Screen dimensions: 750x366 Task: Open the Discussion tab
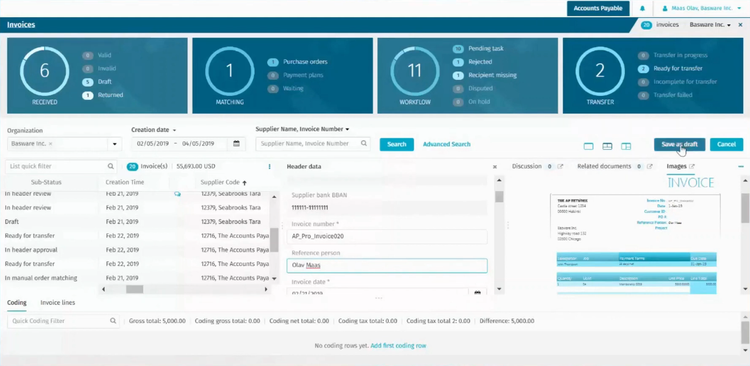click(x=527, y=166)
